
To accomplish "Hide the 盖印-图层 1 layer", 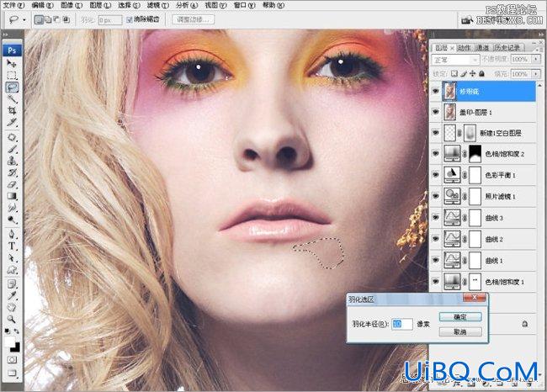I will 436,112.
